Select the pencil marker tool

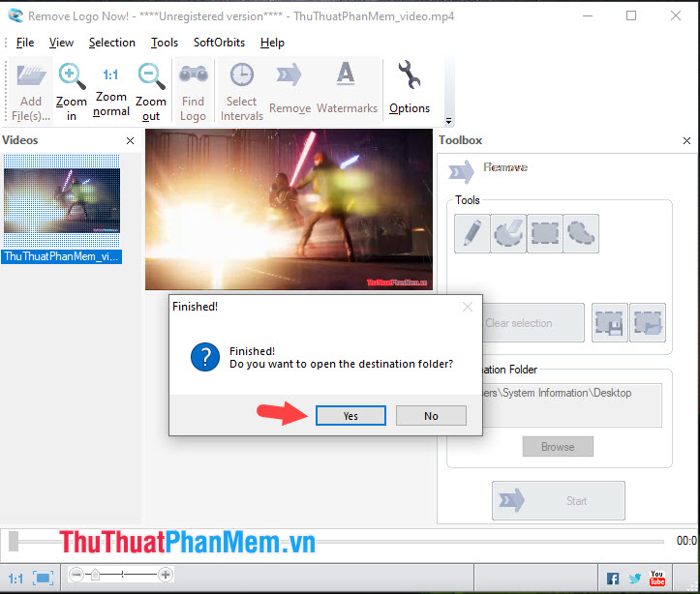pyautogui.click(x=472, y=233)
